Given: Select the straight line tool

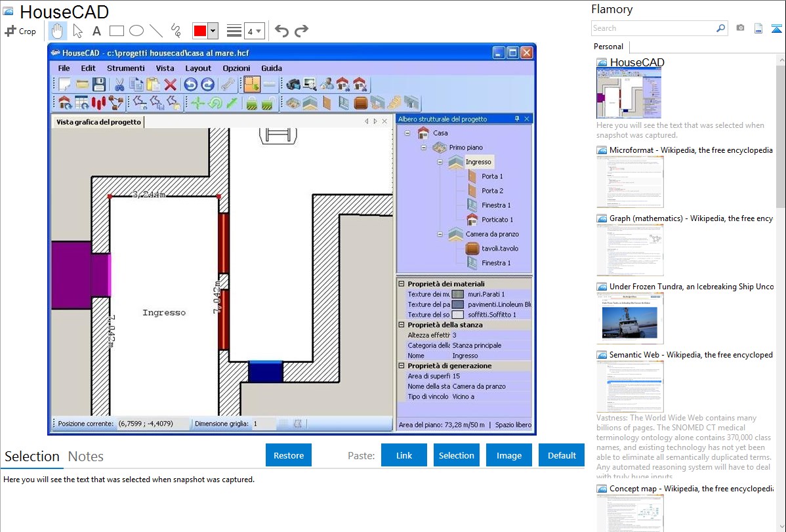Looking at the screenshot, I should click(x=156, y=31).
